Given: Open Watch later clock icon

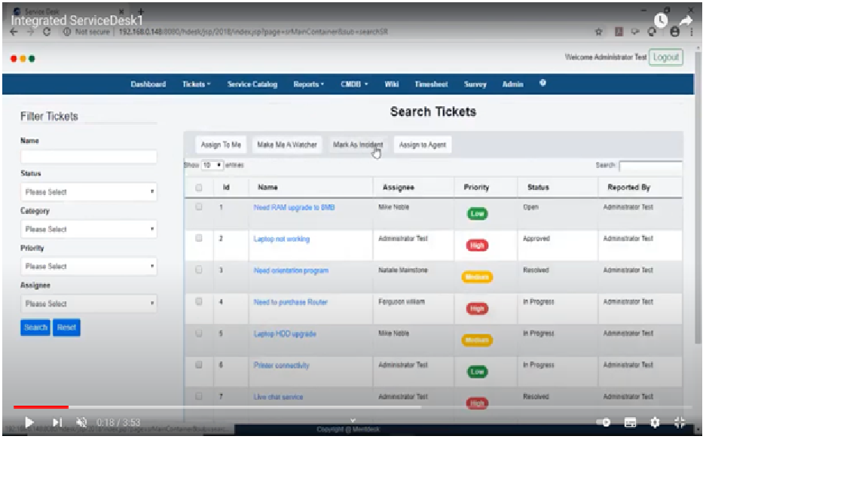Looking at the screenshot, I should pyautogui.click(x=660, y=20).
